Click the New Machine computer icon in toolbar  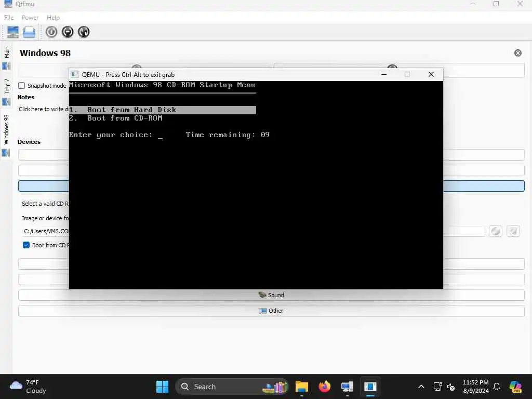point(13,32)
